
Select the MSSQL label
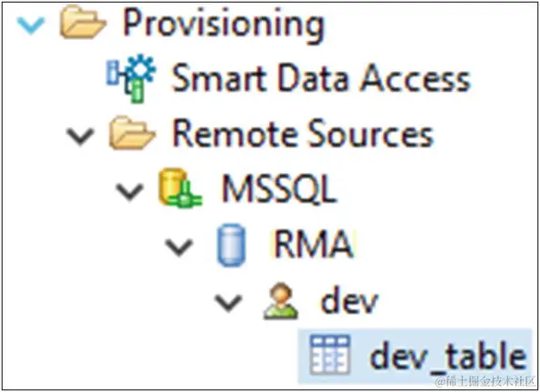coord(279,189)
